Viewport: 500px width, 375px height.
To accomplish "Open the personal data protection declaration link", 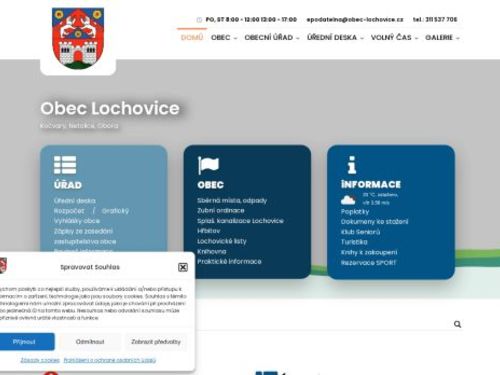I will [110, 360].
